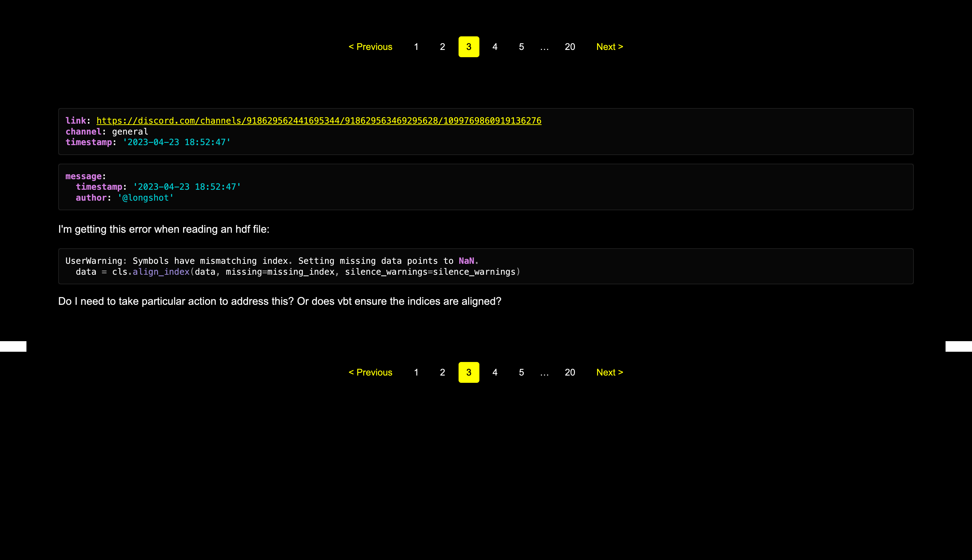
Task: Click the bottom 'Next >' pagination link
Action: 609,372
